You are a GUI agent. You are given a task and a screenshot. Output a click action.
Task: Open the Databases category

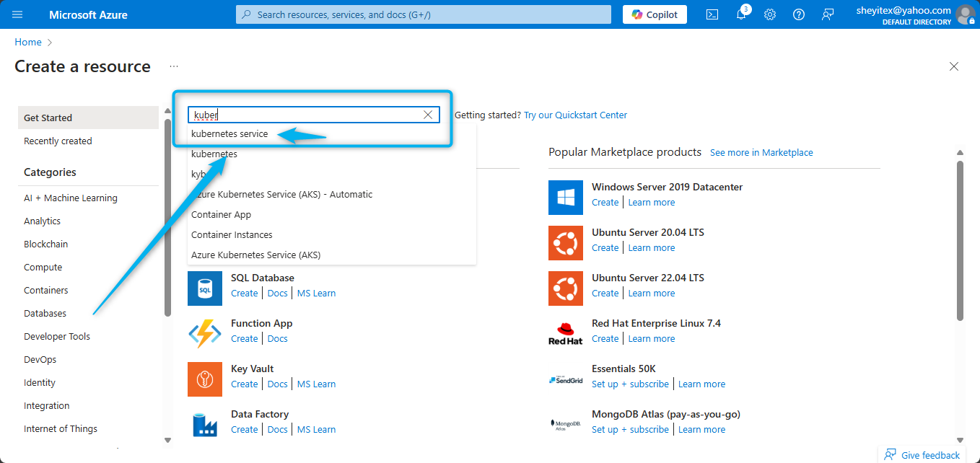(45, 313)
